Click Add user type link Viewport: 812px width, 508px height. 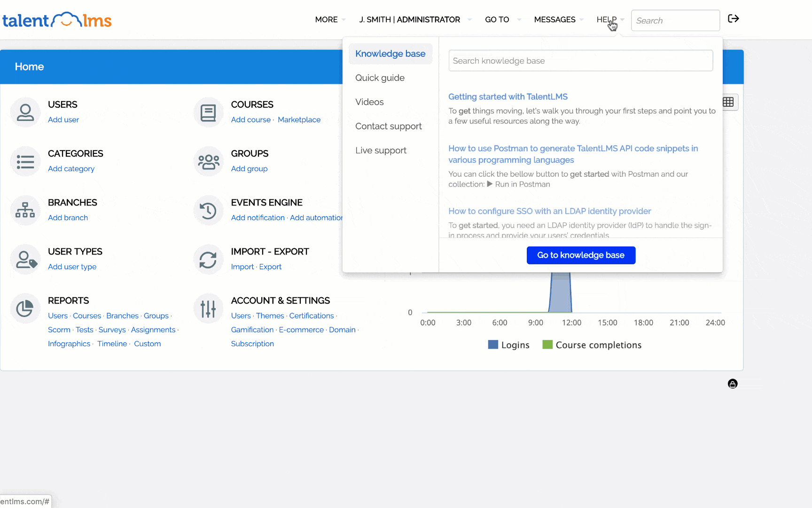(x=72, y=267)
